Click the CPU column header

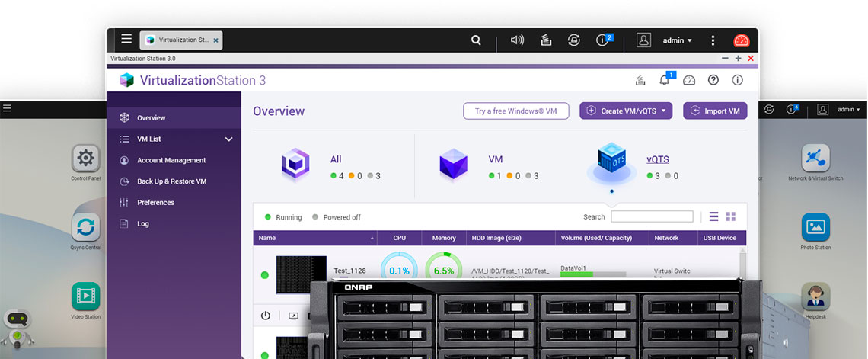click(x=399, y=238)
